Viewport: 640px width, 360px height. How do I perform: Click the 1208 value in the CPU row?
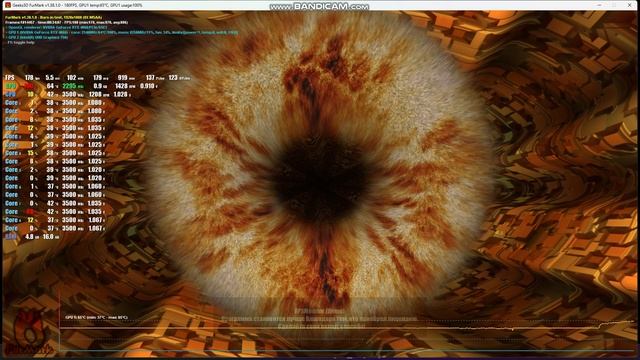click(x=95, y=94)
